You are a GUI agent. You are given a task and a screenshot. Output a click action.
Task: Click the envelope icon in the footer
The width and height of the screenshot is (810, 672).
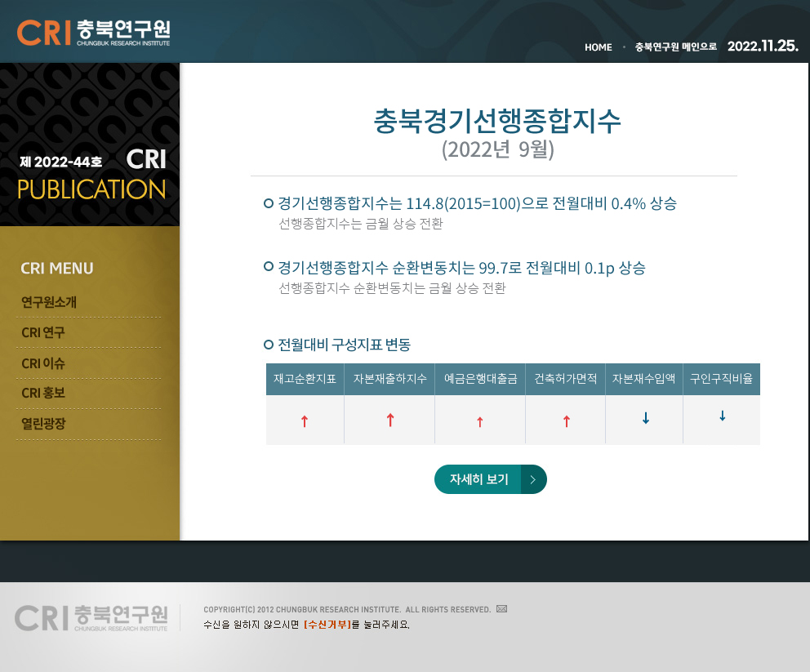[x=501, y=609]
